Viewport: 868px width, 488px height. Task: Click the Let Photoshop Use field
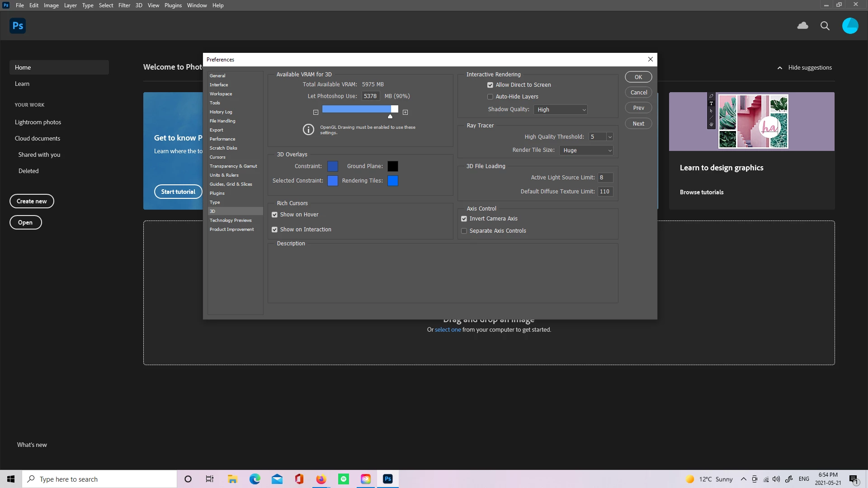pos(370,96)
